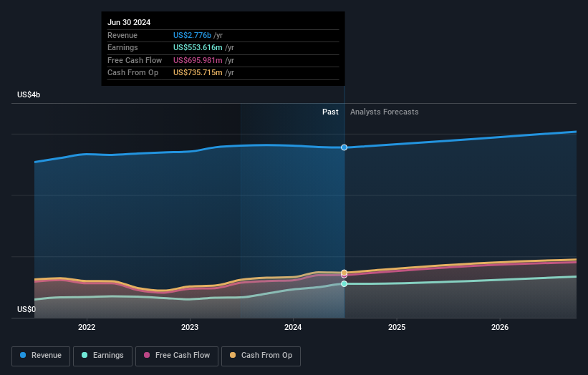Toggle the Cash From Op legend series
The width and height of the screenshot is (588, 375).
coord(261,356)
